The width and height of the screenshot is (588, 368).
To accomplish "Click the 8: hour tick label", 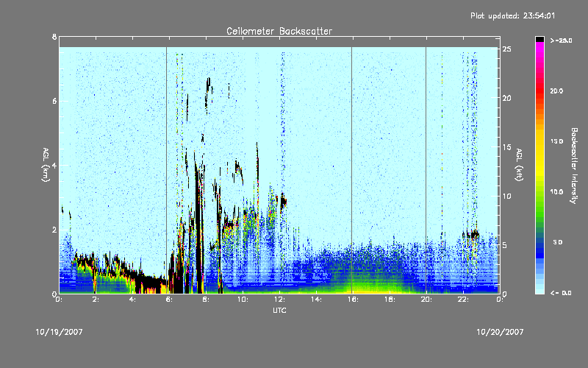I will click(x=206, y=300).
